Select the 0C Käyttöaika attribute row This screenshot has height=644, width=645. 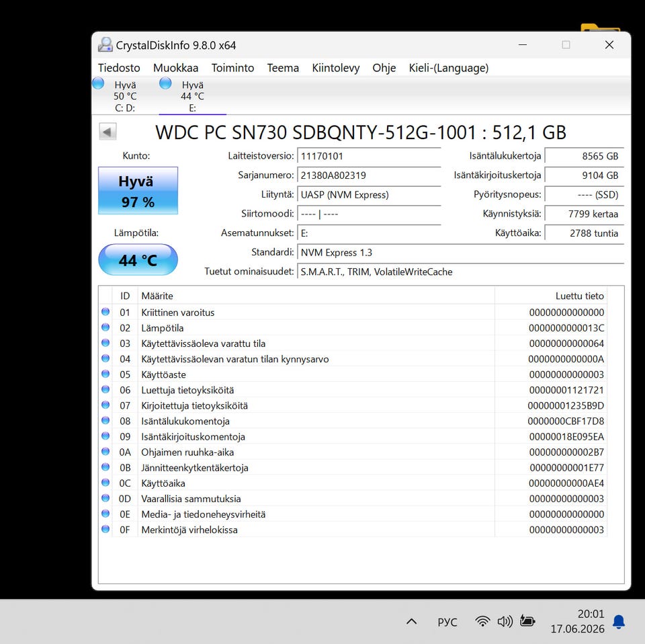(353, 483)
